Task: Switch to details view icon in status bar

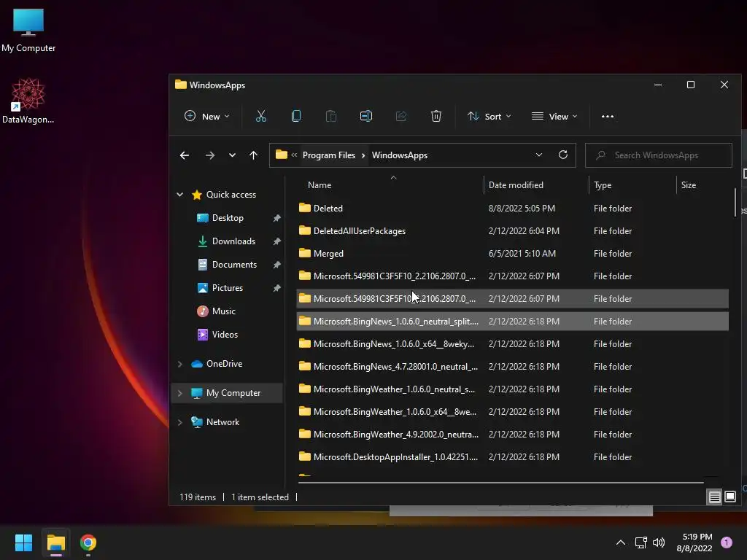Action: click(x=715, y=497)
